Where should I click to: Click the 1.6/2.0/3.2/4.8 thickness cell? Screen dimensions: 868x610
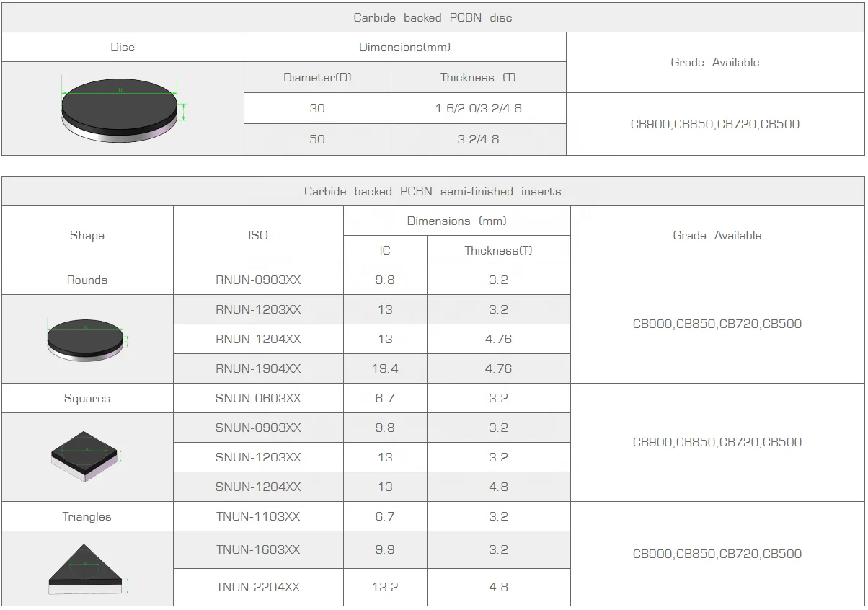[x=479, y=108]
